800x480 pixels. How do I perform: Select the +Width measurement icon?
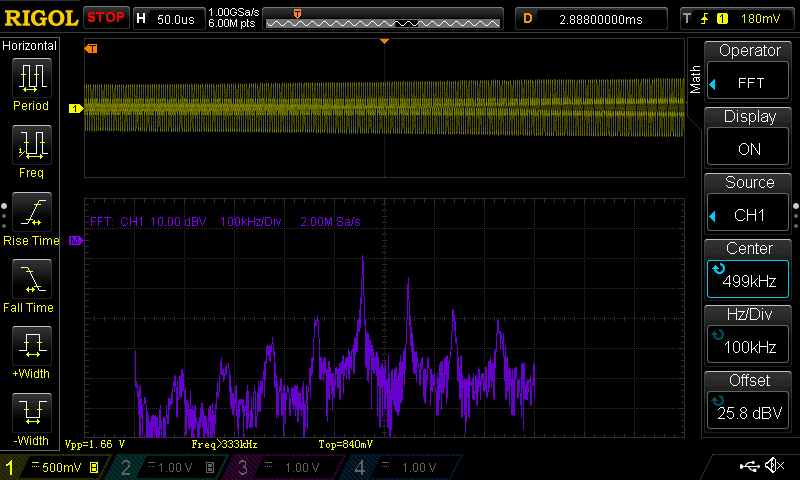32,346
